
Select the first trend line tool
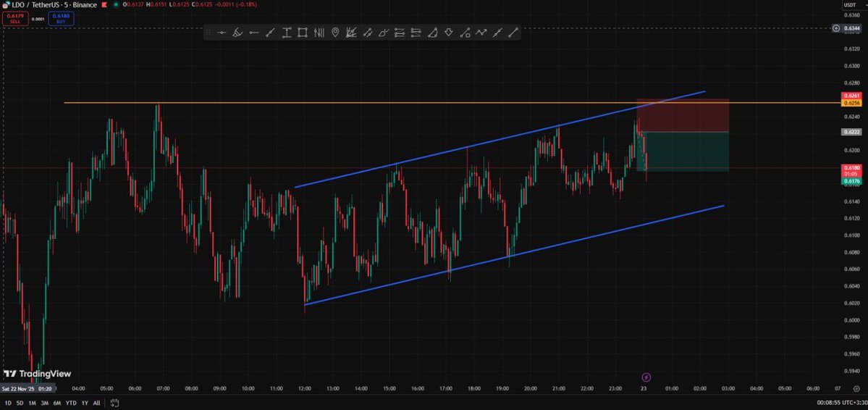coord(270,33)
